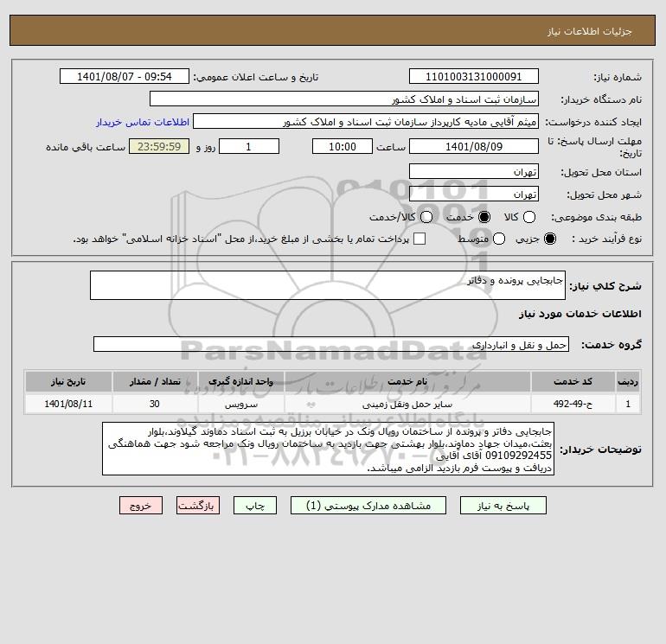Click the quantity cell 30
Image resolution: width=666 pixels, height=644 pixels.
(155, 404)
